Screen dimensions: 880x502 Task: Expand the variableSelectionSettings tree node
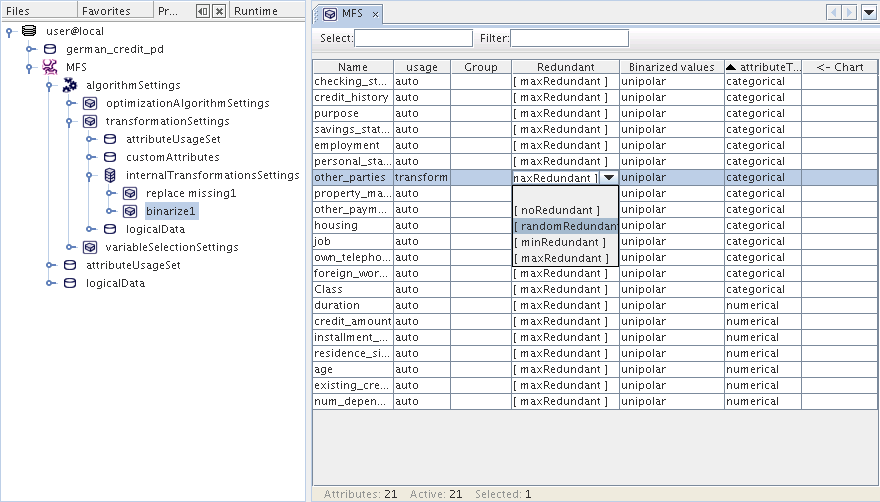[x=70, y=247]
